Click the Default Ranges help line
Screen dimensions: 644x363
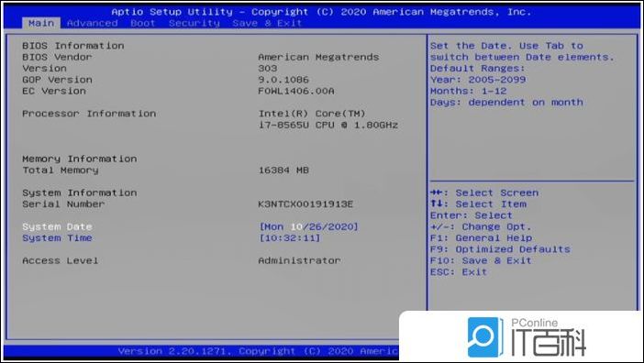click(x=478, y=68)
